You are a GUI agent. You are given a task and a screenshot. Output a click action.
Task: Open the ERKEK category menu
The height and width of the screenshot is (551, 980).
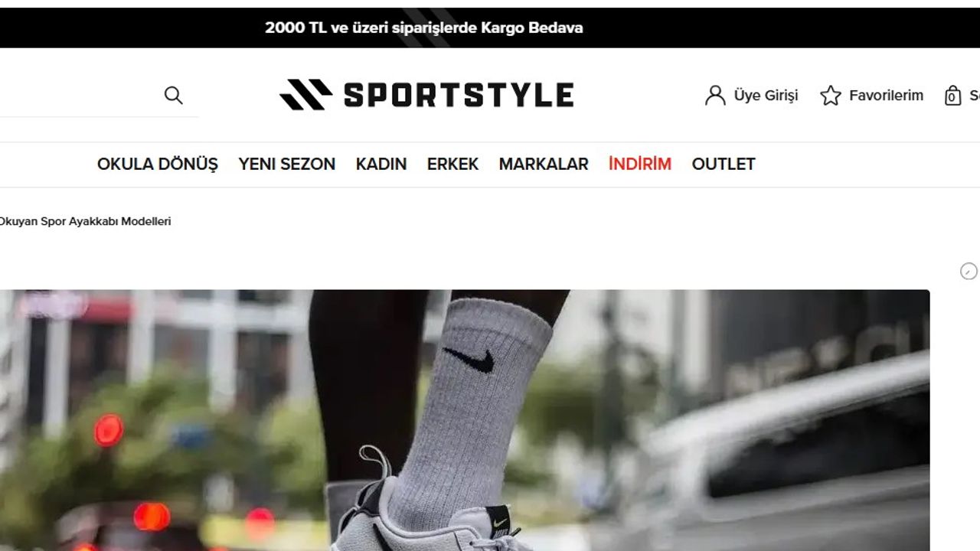tap(452, 164)
